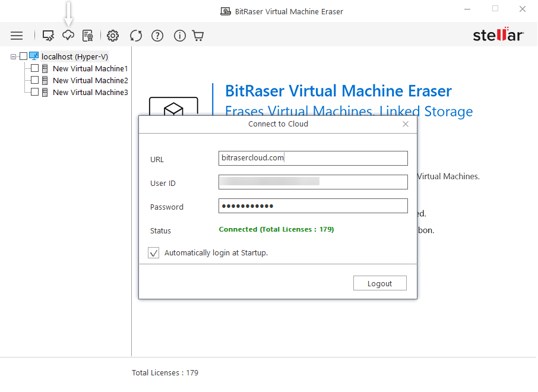Image resolution: width=538 pixels, height=392 pixels.
Task: Uncheck Automatically login at Startup
Action: tap(153, 253)
